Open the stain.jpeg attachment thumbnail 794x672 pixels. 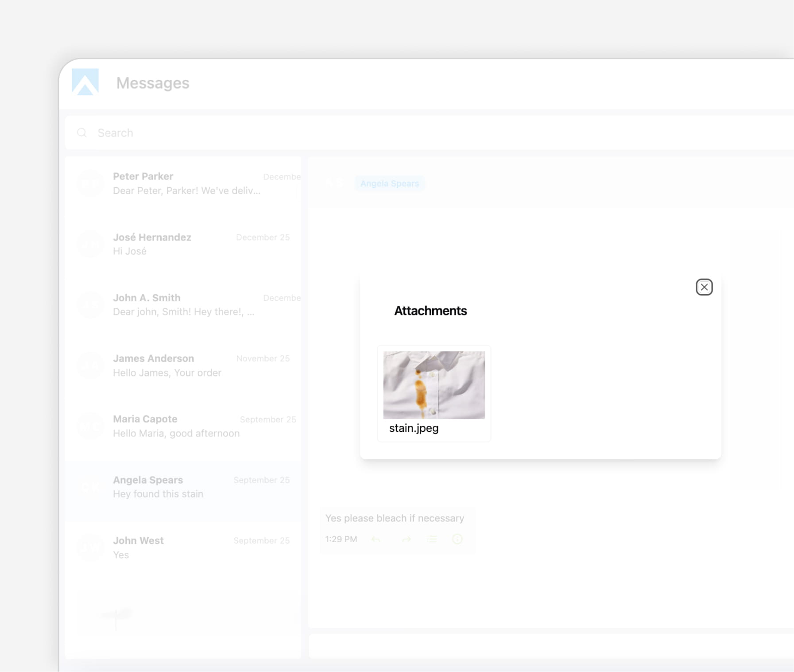click(434, 385)
